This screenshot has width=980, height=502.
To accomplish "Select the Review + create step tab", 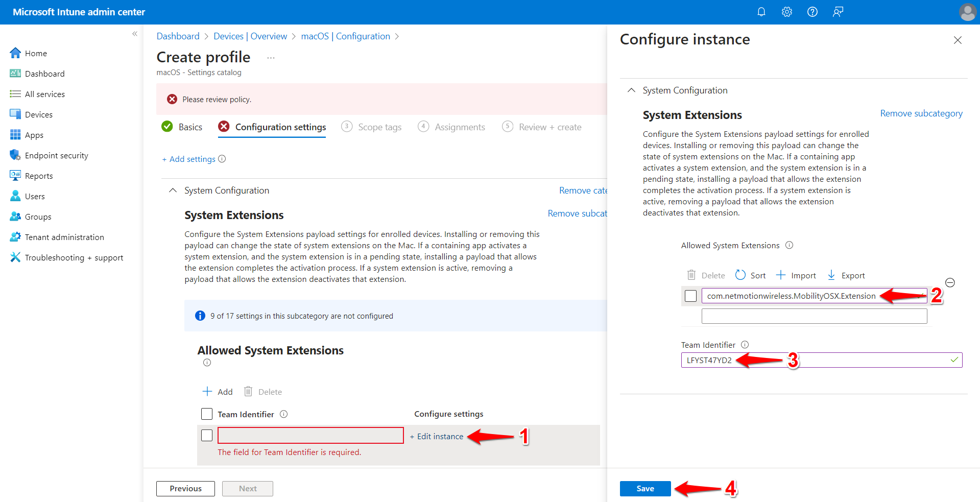I will [x=542, y=127].
